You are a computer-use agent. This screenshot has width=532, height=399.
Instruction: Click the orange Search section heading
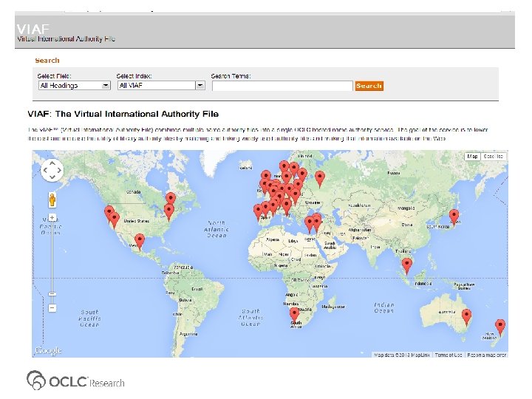[x=47, y=61]
